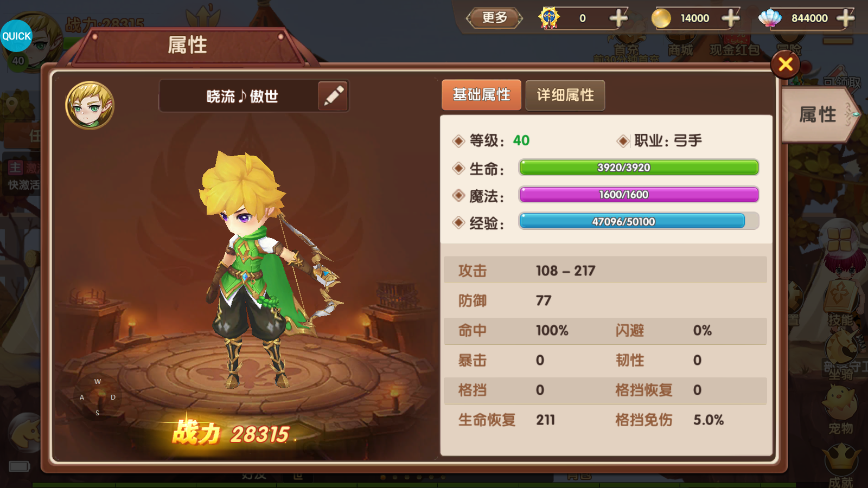The height and width of the screenshot is (488, 868).
Task: Add diamonds using the plus icon
Action: point(845,18)
